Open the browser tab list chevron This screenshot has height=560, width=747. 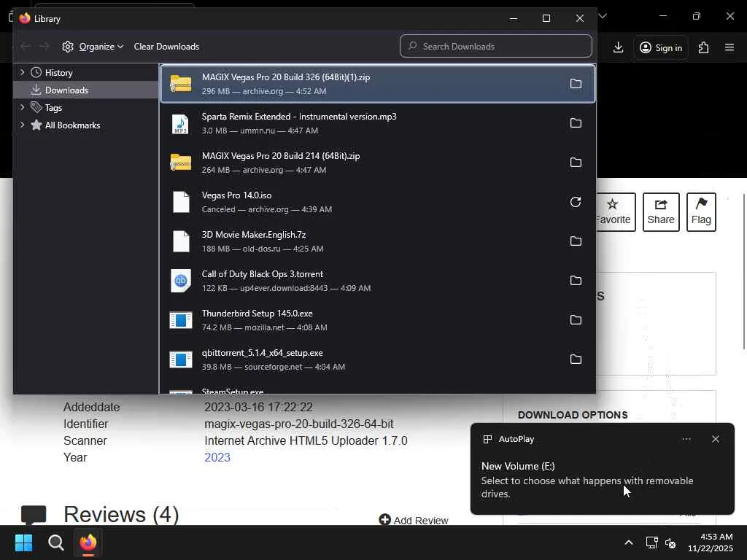pos(603,16)
